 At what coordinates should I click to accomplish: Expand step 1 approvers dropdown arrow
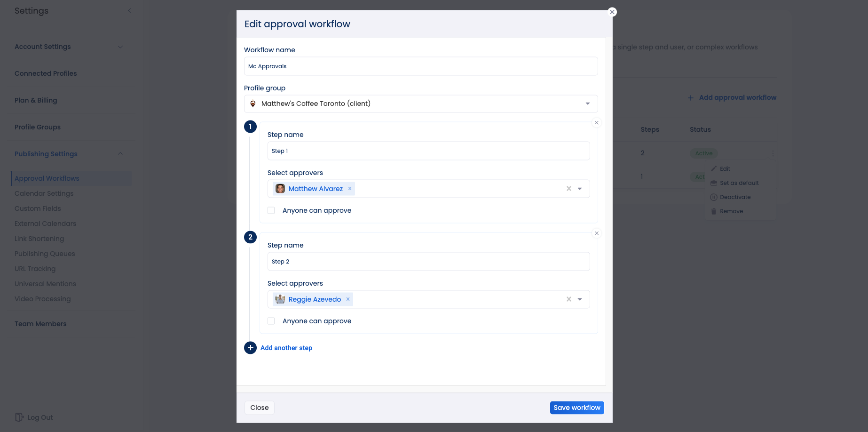coord(580,189)
